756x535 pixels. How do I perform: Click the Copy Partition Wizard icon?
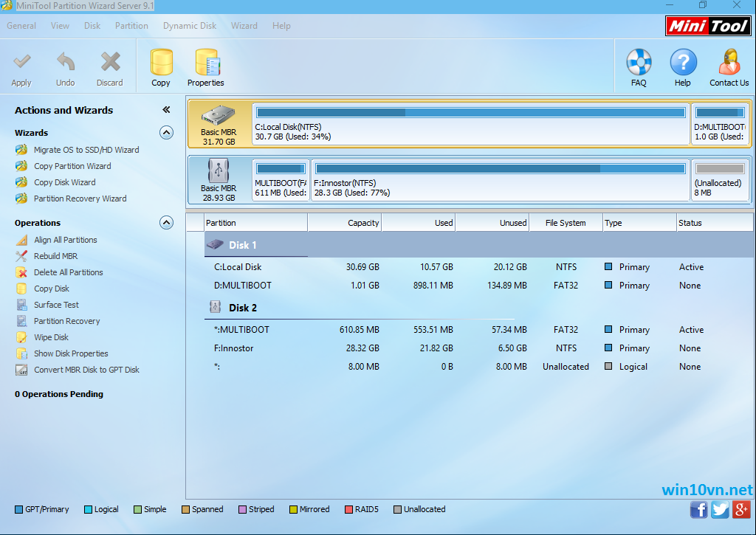click(x=21, y=166)
